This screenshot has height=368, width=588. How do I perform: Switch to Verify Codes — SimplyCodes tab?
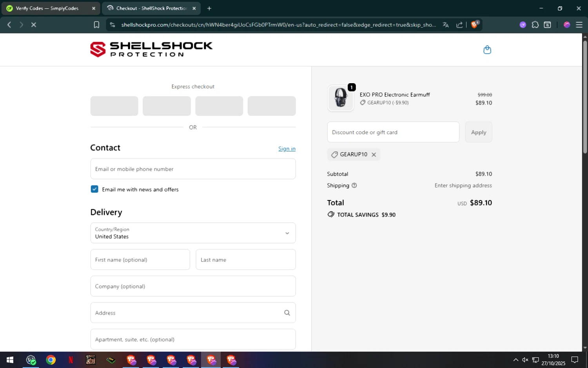(x=51, y=8)
